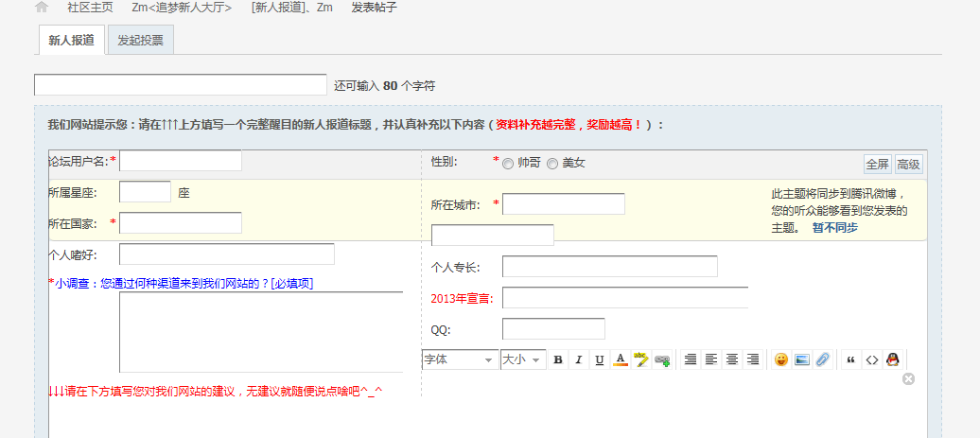Insert a quote block
The image size is (980, 438).
(850, 359)
